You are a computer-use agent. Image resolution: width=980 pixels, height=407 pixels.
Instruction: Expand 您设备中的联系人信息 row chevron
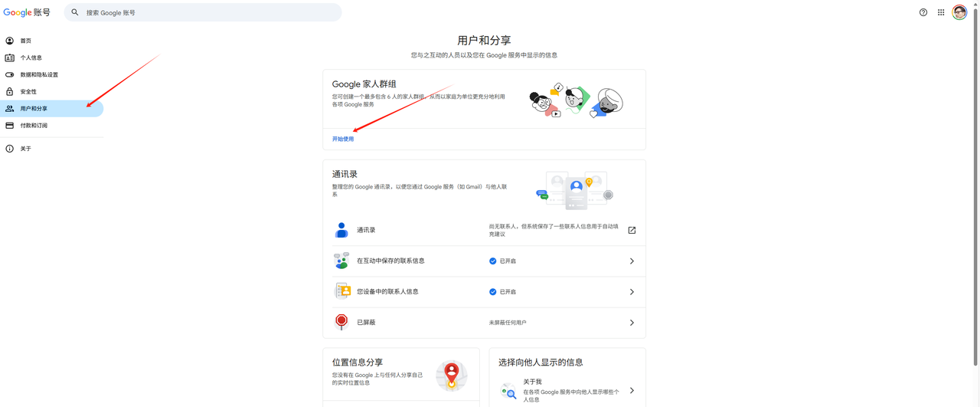[x=632, y=292]
